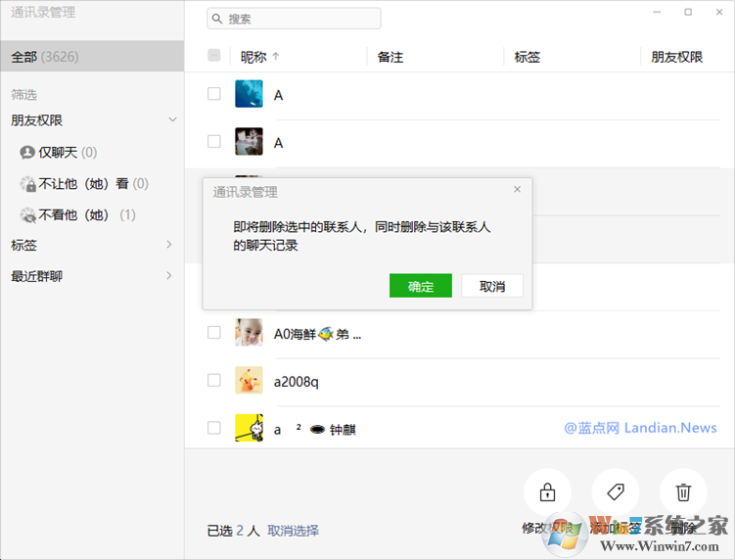
Task: Click Pikachu avatar of a2008q
Action: click(x=249, y=380)
